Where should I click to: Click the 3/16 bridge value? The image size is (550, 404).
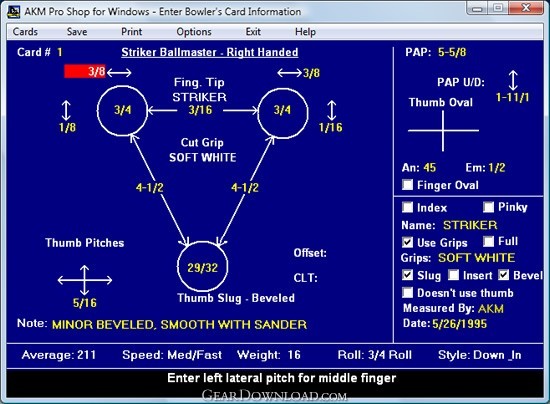tap(200, 110)
